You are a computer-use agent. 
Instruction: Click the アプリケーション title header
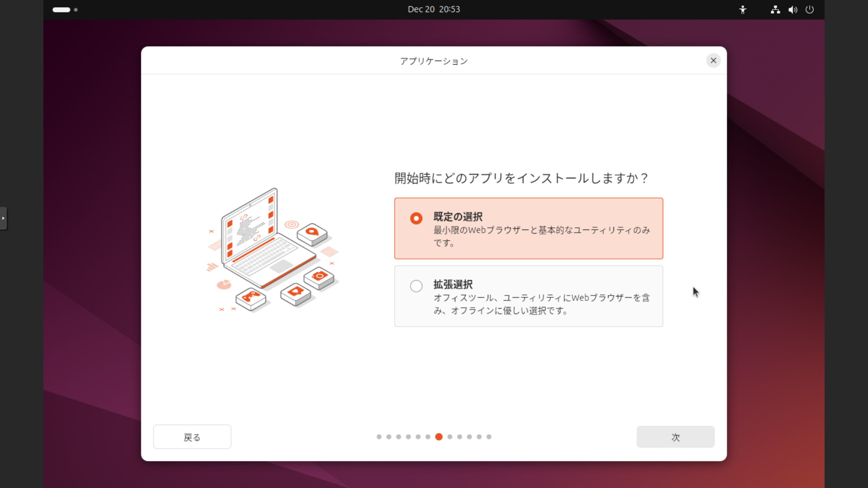point(434,61)
